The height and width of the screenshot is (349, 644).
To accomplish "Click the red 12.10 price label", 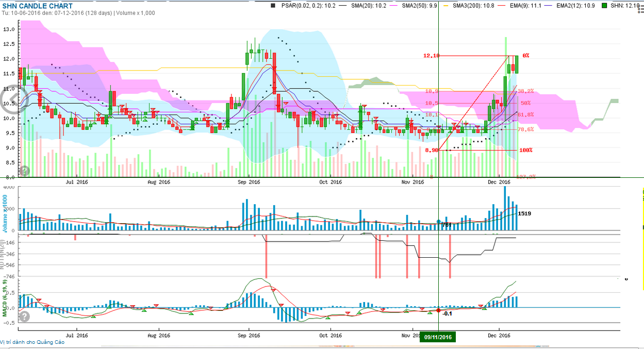I will click(431, 55).
